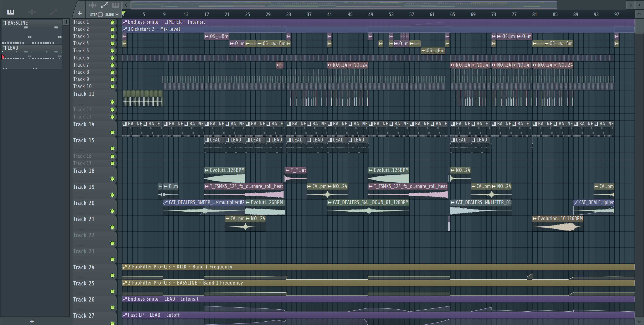Open first T_TSMK5 snare_roll_heat clip menu
This screenshot has height=325, width=644.
pyautogui.click(x=207, y=186)
